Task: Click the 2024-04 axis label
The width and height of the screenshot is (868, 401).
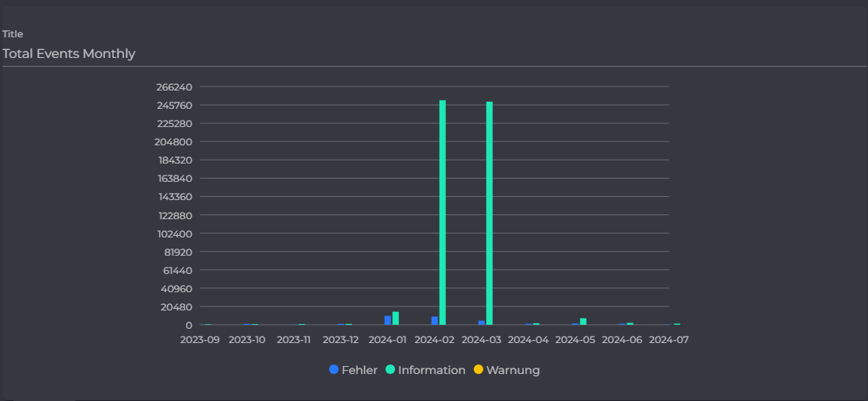Action: click(528, 340)
